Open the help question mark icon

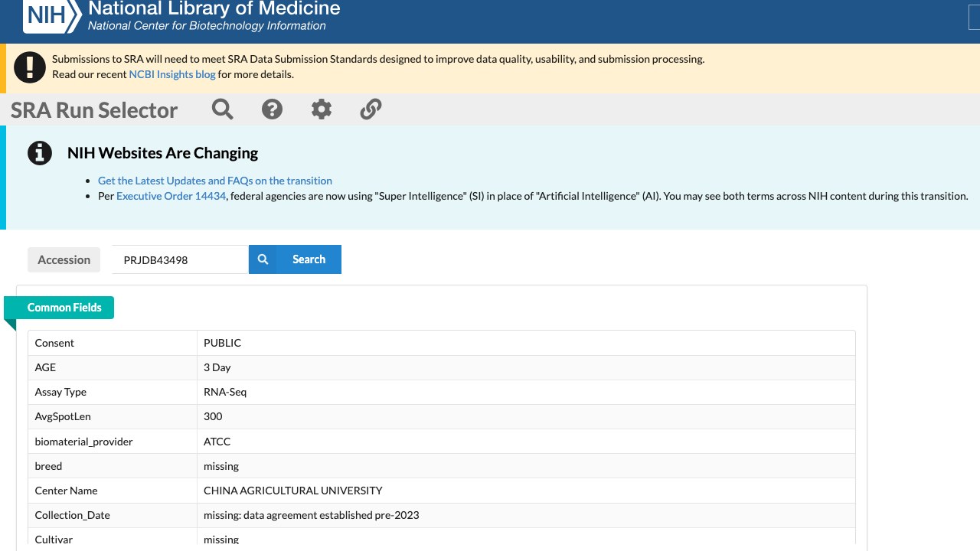[x=272, y=109]
